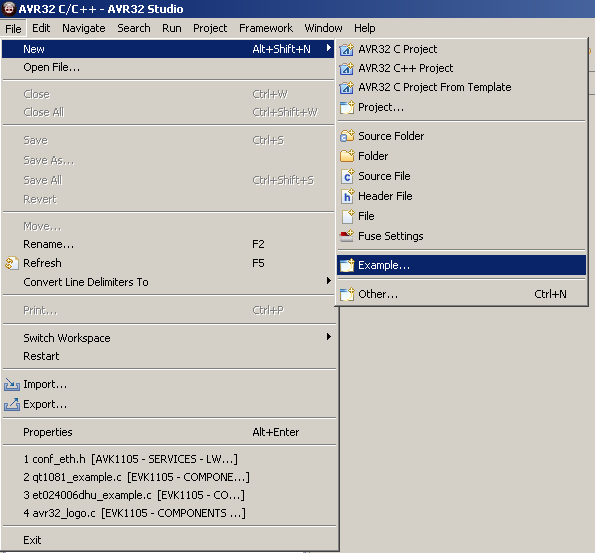
Task: Choose Exit from the File menu
Action: point(168,540)
